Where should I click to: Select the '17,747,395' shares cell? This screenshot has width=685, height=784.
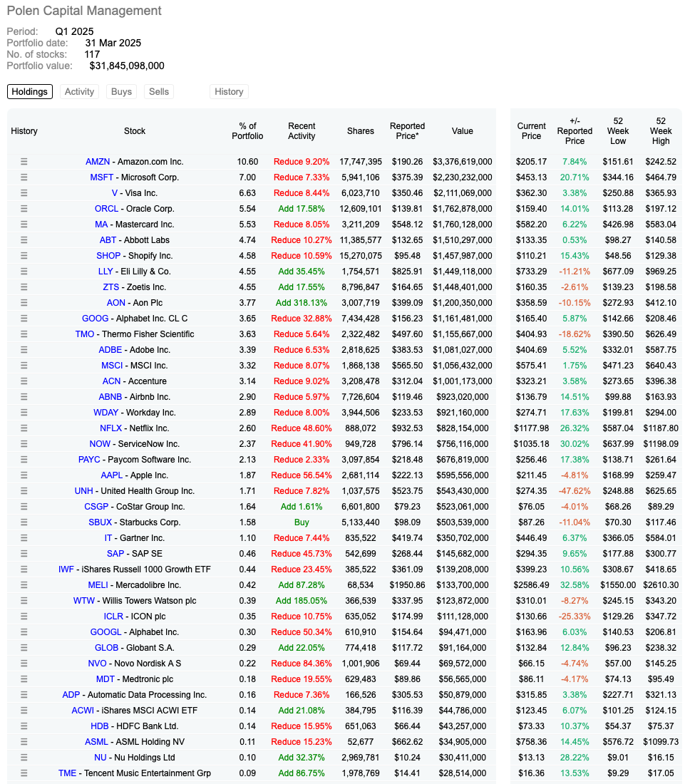(x=361, y=162)
